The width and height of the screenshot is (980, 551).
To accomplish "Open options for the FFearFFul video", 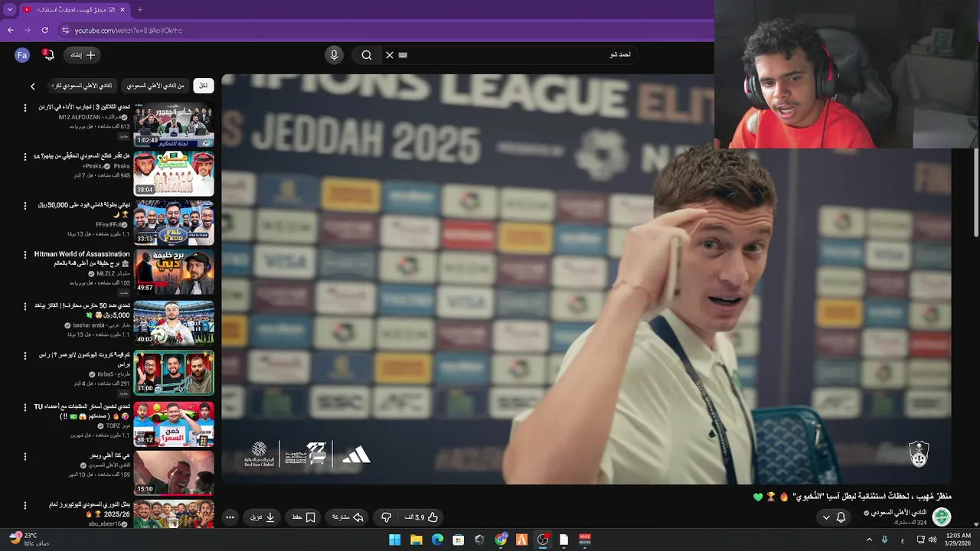I will 24,206.
